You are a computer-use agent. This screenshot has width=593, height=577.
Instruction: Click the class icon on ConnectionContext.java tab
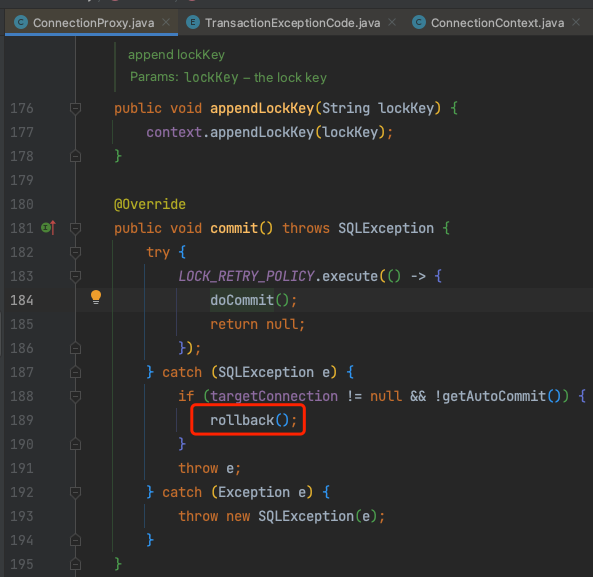(419, 22)
